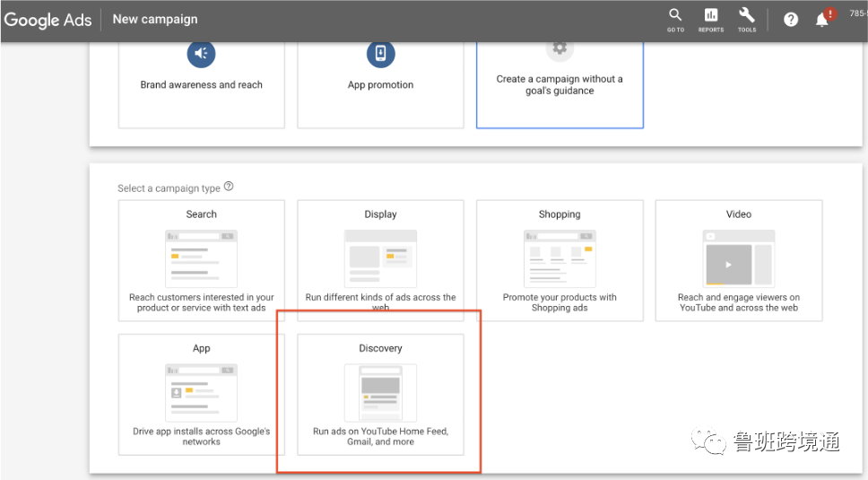Click the Video campaign illustration
This screenshot has height=480, width=868.
(739, 258)
